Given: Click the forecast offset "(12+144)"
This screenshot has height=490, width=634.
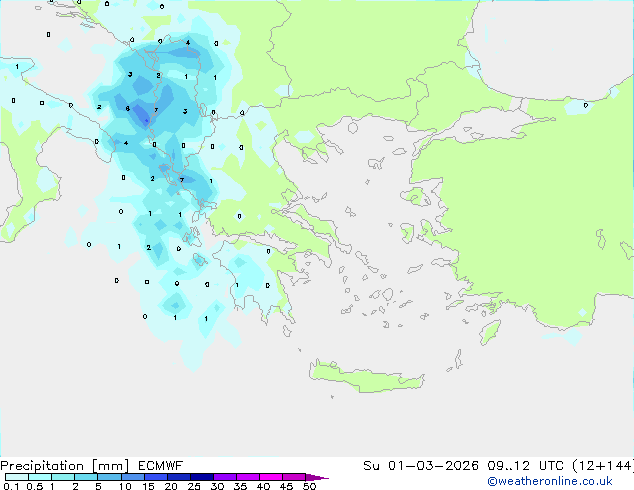Looking at the screenshot, I should 603,466.
